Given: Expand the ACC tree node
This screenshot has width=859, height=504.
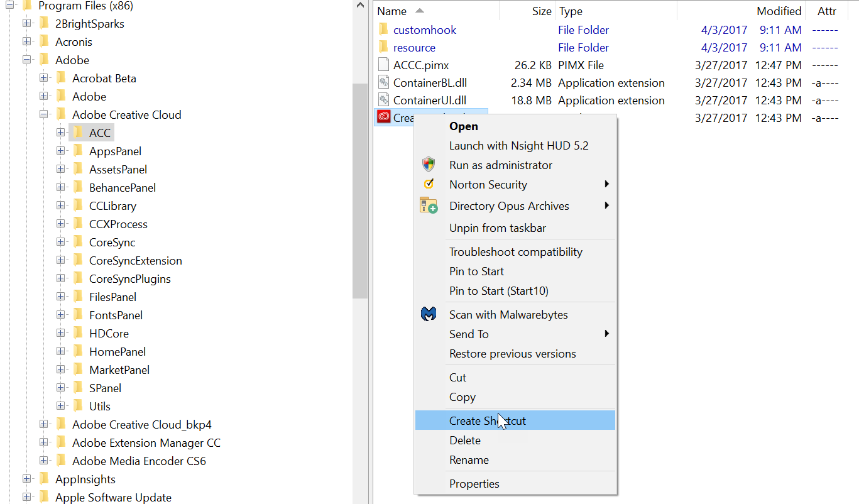Looking at the screenshot, I should pyautogui.click(x=61, y=133).
